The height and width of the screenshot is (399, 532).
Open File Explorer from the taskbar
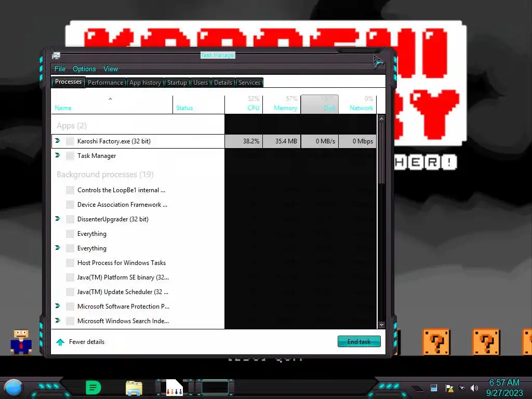point(134,388)
